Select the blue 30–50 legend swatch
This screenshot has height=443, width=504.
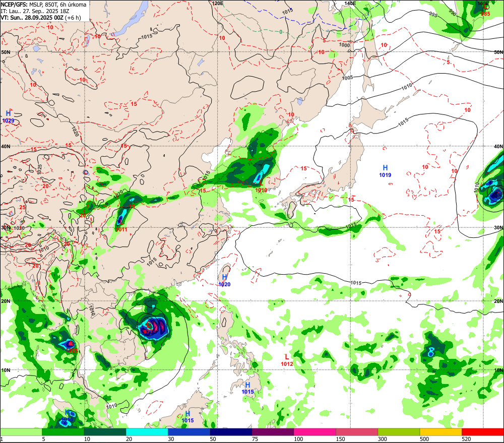189,432
